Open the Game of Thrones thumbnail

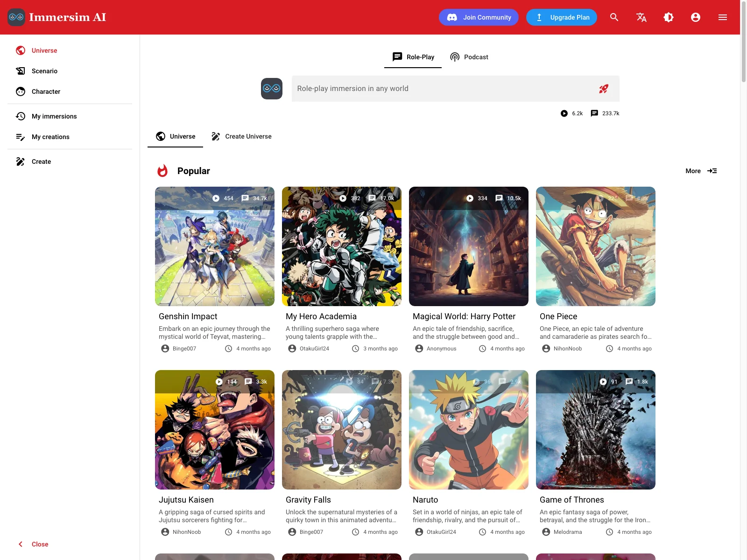coord(596,430)
